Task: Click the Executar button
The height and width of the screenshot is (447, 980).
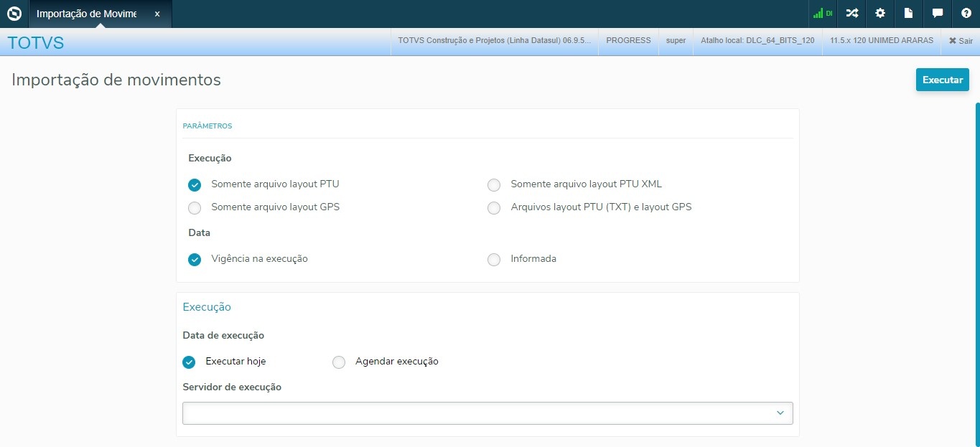Action: [942, 80]
